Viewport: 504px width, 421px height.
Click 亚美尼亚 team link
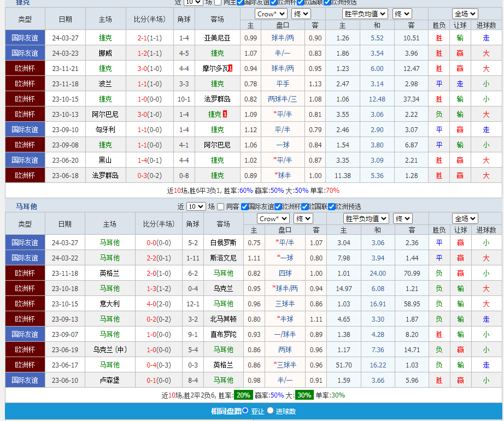(217, 38)
